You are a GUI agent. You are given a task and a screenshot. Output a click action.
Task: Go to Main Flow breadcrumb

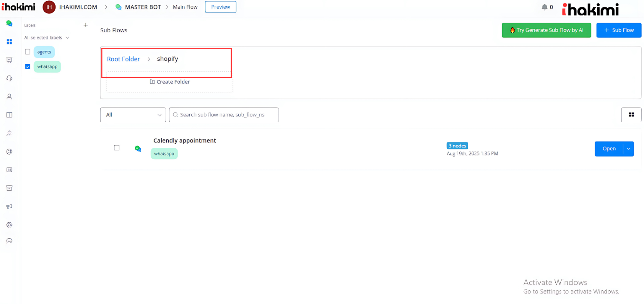point(185,7)
